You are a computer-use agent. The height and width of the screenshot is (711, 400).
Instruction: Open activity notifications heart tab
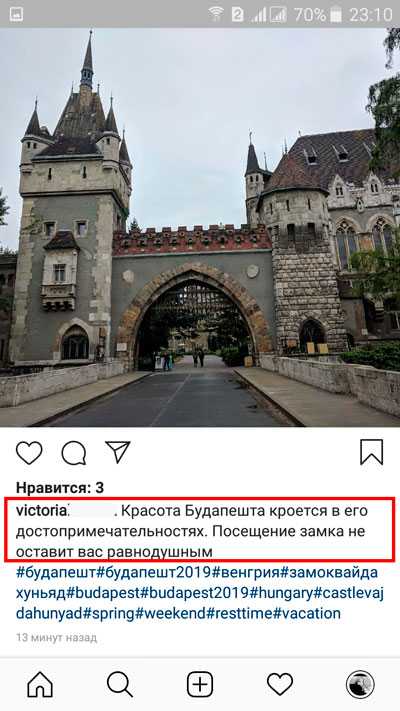coord(280,684)
